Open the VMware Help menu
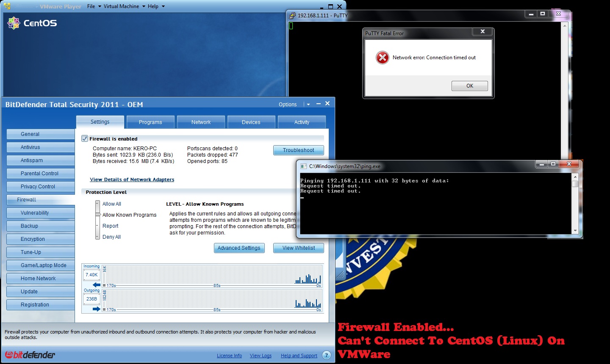This screenshot has width=610, height=364. coord(156,6)
